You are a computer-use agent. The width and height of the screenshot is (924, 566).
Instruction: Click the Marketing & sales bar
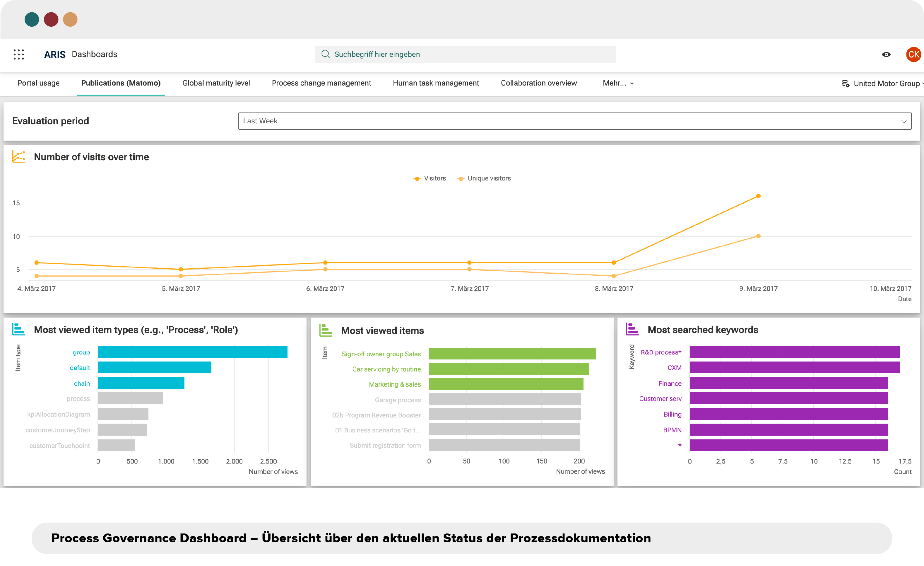point(506,384)
